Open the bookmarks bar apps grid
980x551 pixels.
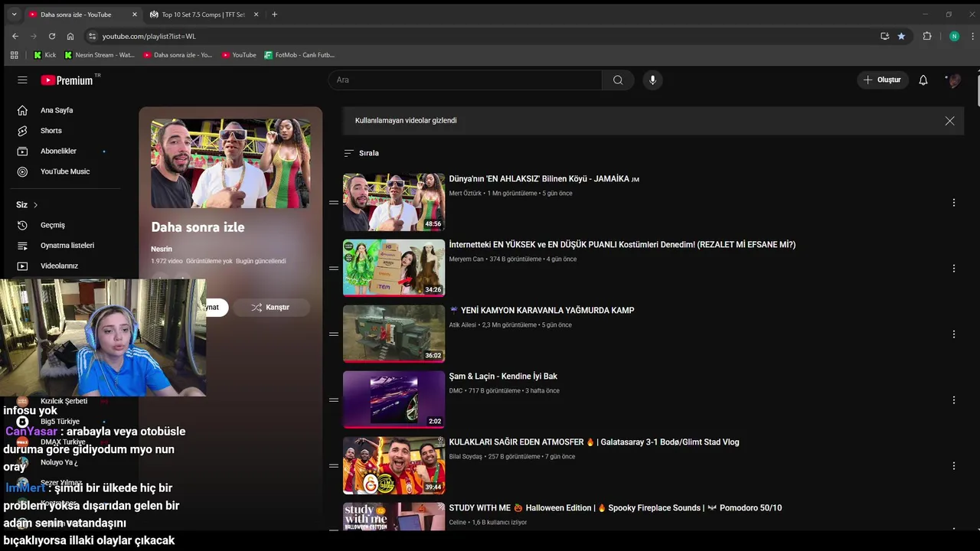tap(14, 55)
